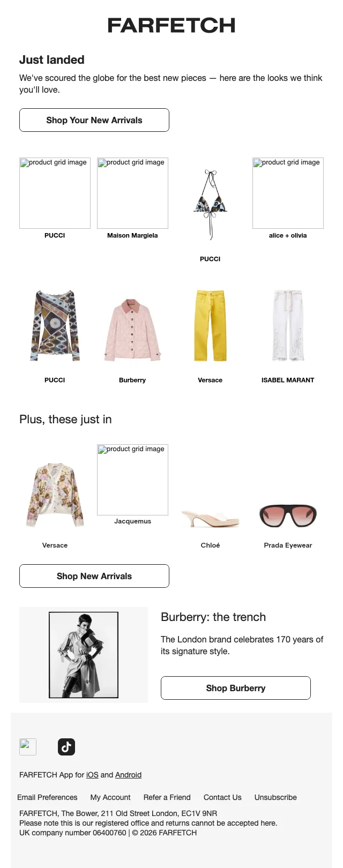
Task: Go to Email Preferences
Action: (47, 797)
